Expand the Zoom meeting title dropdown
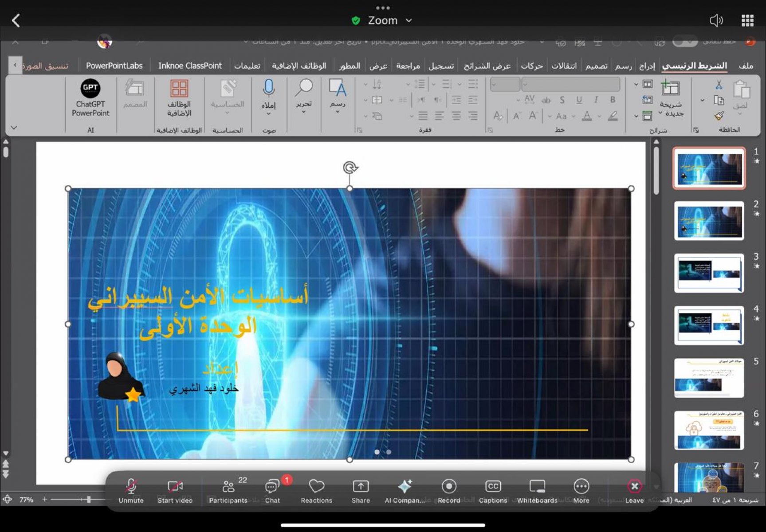 tap(409, 20)
